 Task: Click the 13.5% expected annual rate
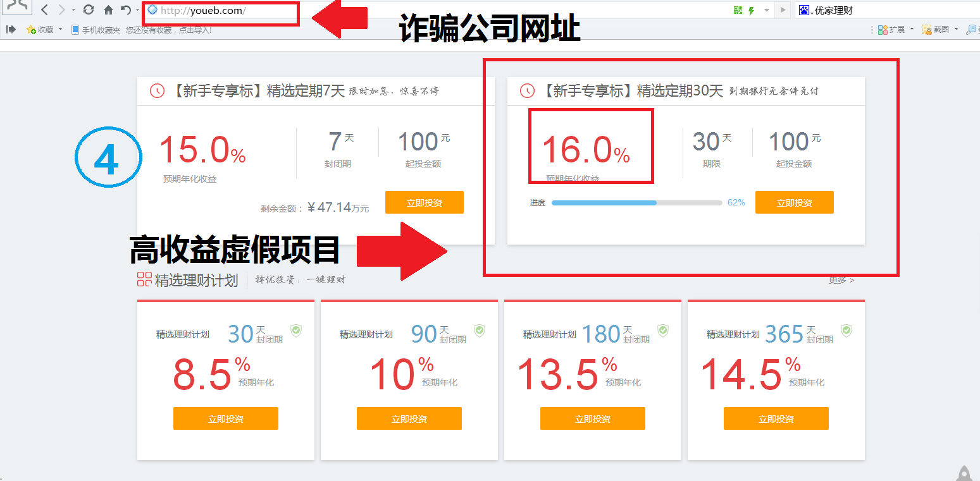pyautogui.click(x=568, y=374)
